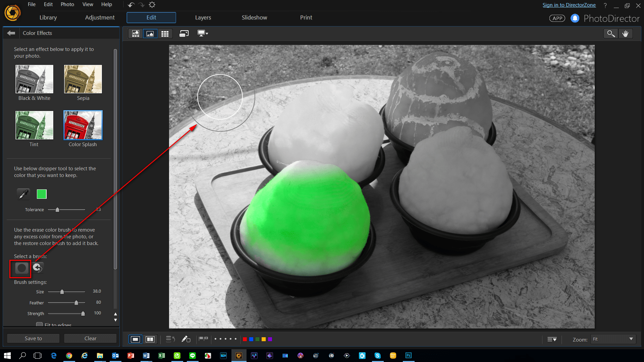The height and width of the screenshot is (362, 644).
Task: Open Photoshop from the taskbar
Action: (x=409, y=356)
